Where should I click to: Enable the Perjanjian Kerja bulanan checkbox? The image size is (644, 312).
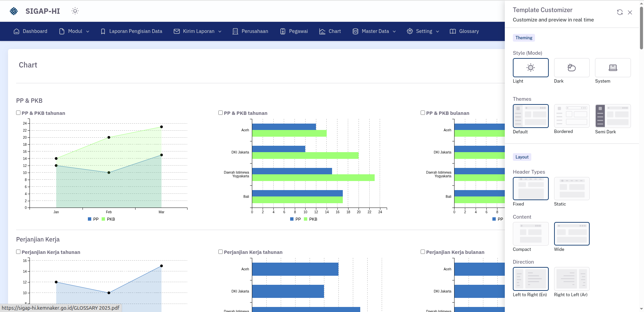pos(423,252)
